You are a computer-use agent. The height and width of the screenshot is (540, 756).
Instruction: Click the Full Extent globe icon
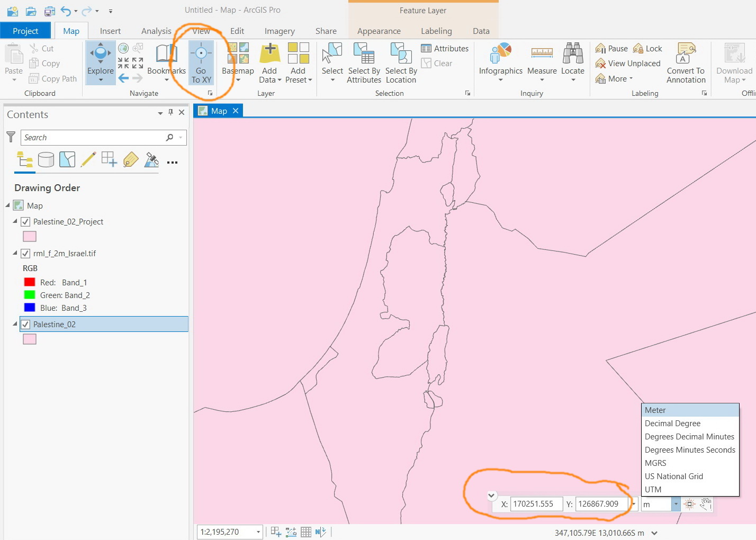click(123, 48)
